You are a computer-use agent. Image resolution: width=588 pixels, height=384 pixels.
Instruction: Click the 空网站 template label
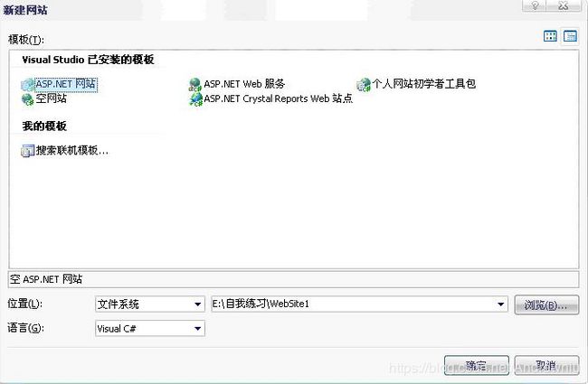52,98
